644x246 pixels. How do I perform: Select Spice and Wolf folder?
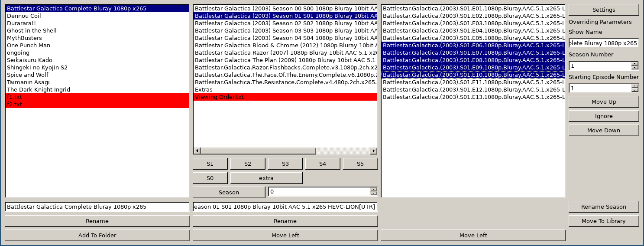(97, 75)
